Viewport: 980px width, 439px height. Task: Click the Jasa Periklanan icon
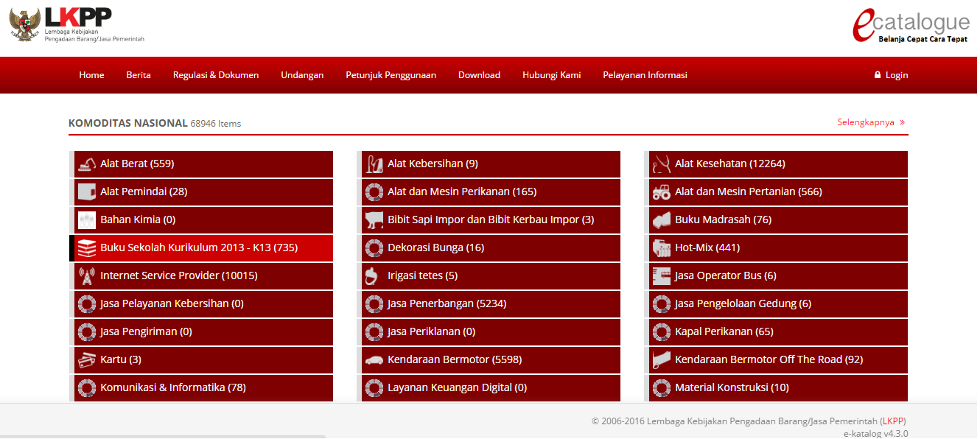(374, 332)
